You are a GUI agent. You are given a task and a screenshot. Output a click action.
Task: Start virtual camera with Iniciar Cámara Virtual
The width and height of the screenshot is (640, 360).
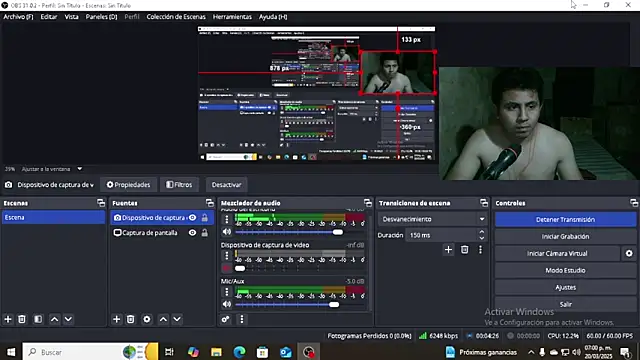(x=557, y=253)
